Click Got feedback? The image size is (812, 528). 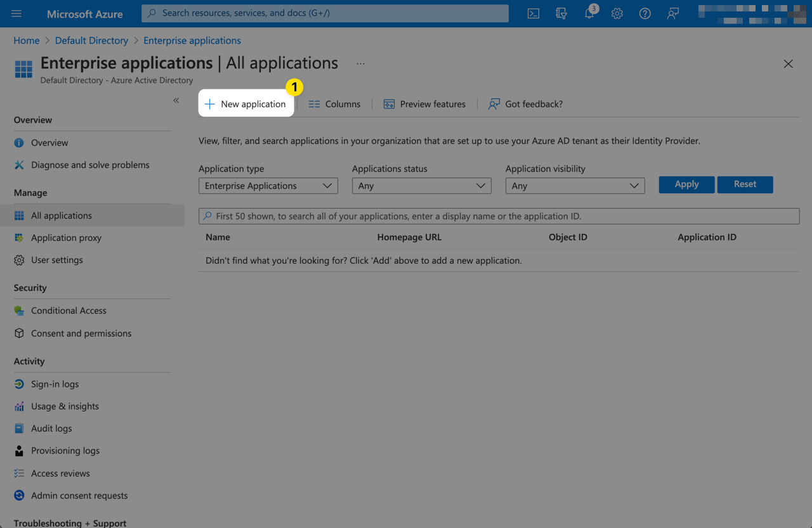(x=525, y=104)
